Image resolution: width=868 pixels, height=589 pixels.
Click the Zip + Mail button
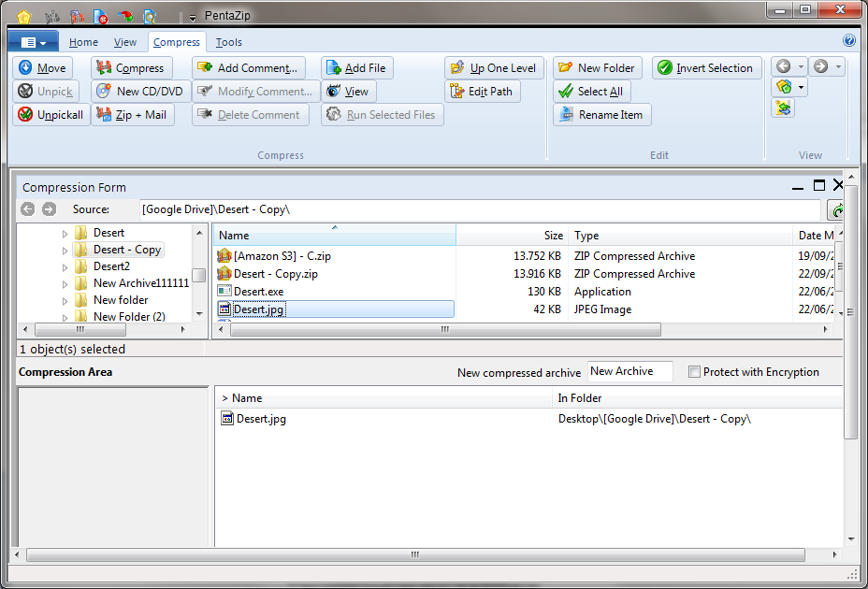pos(133,115)
